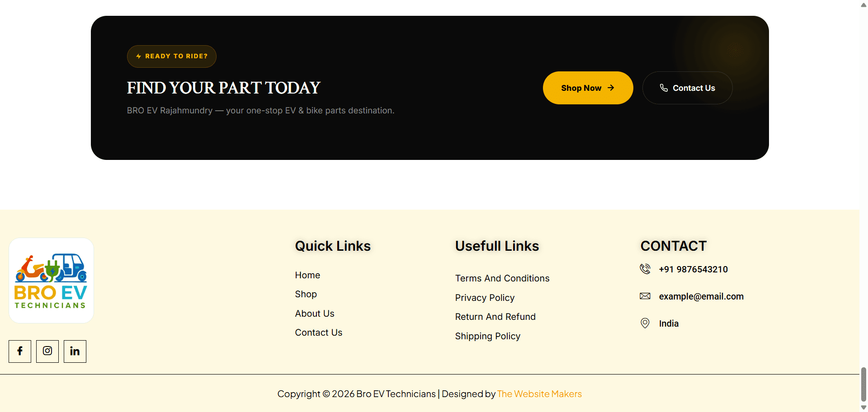
Task: View the Privacy Policy page
Action: (x=485, y=298)
